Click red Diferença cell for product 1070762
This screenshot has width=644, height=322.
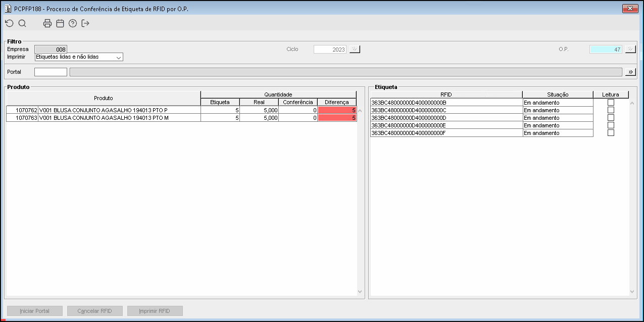tap(337, 110)
